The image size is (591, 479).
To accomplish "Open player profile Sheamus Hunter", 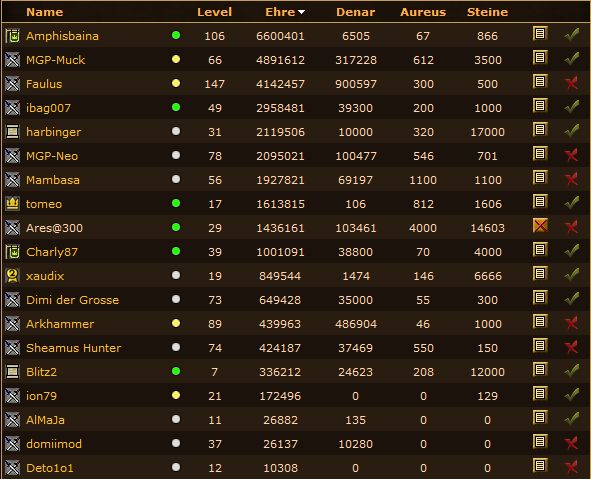I will (x=73, y=348).
